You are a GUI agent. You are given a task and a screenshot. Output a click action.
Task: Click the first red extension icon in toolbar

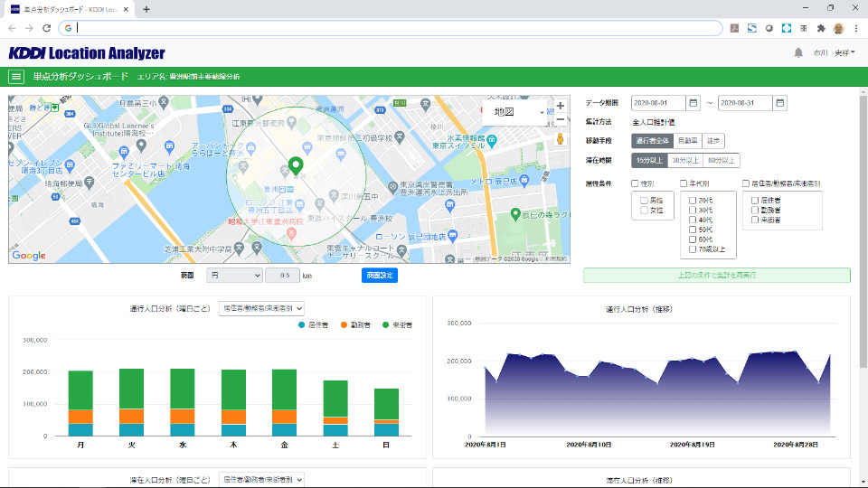(x=734, y=28)
